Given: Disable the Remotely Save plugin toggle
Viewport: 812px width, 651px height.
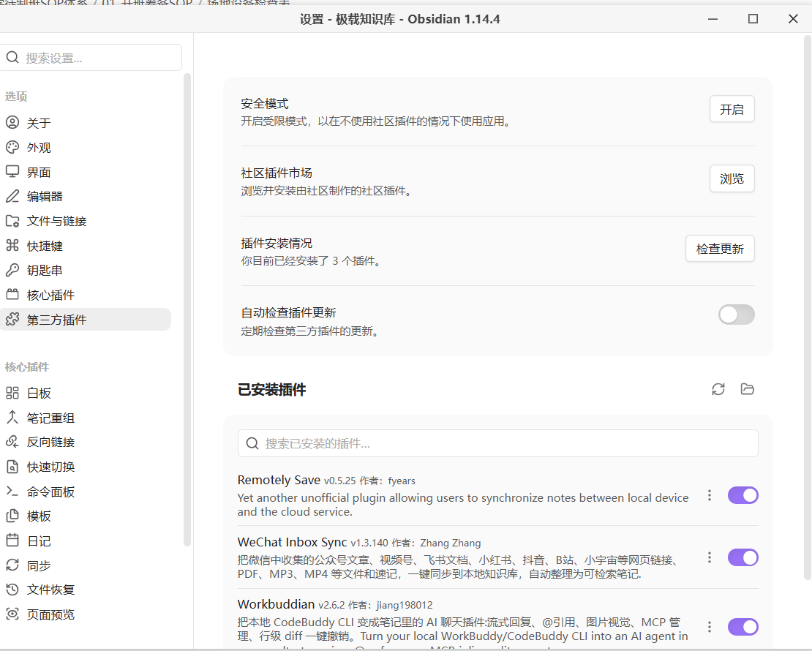Looking at the screenshot, I should [x=743, y=496].
